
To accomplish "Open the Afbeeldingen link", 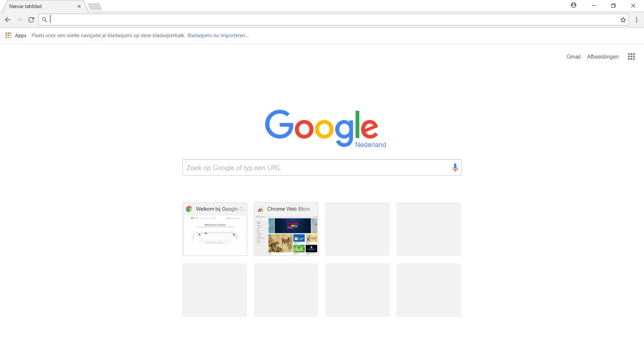I will 603,57.
